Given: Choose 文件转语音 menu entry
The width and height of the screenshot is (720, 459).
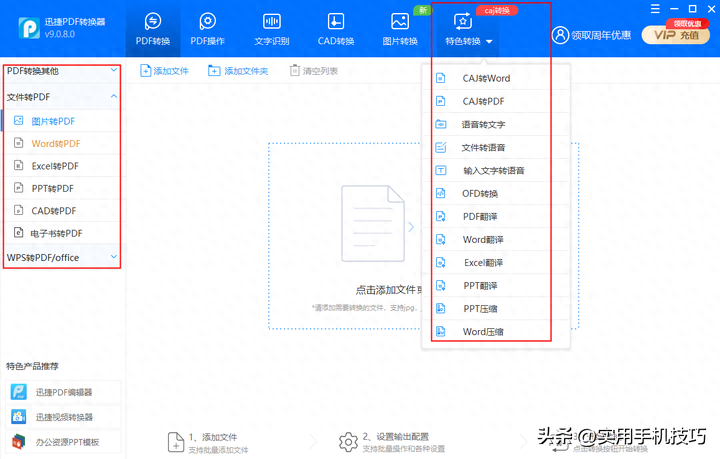Looking at the screenshot, I should click(x=495, y=147).
